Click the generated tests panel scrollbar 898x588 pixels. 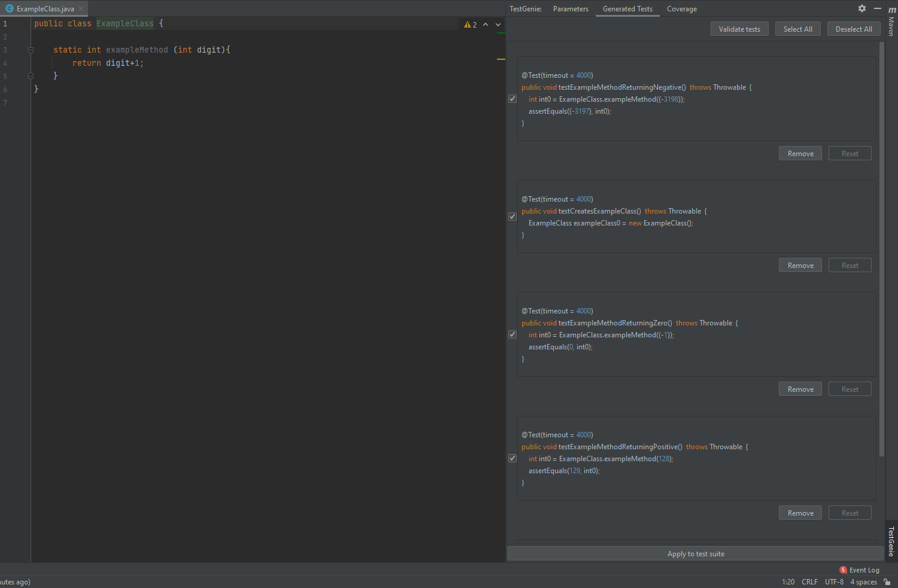coord(881,249)
